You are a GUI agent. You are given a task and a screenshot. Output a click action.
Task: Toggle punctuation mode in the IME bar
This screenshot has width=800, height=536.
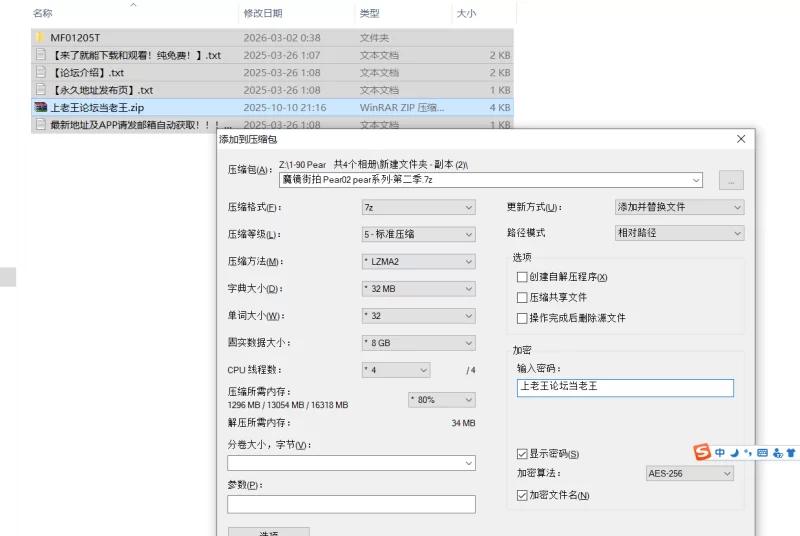coord(748,452)
